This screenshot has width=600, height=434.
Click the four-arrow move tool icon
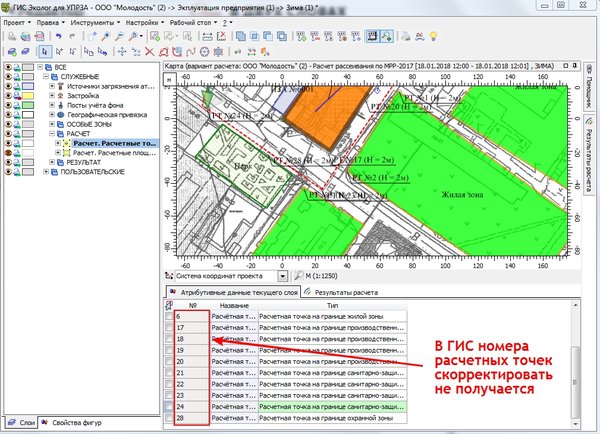[122, 51]
